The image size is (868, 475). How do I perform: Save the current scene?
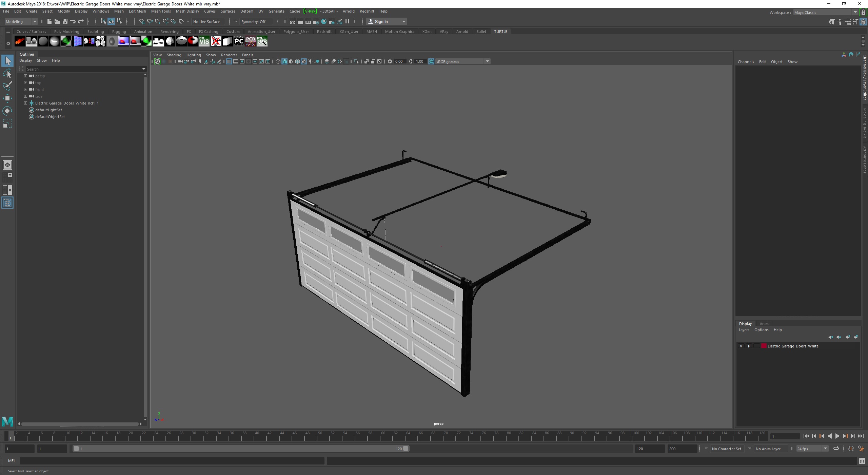point(65,21)
